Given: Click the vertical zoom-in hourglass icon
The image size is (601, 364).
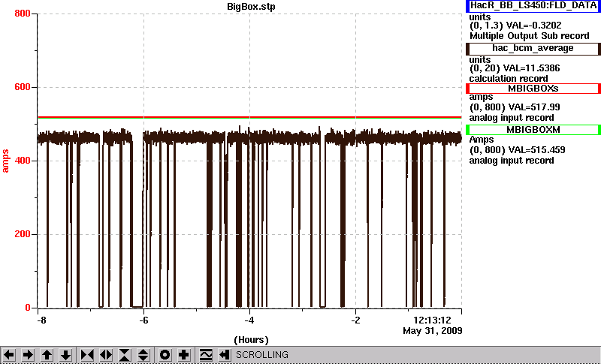Looking at the screenshot, I should (125, 355).
